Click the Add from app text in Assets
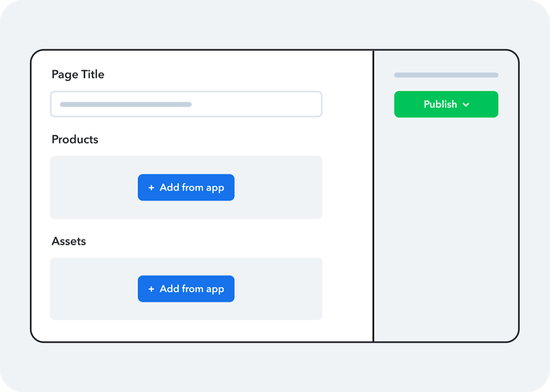The width and height of the screenshot is (550, 392). 192,288
